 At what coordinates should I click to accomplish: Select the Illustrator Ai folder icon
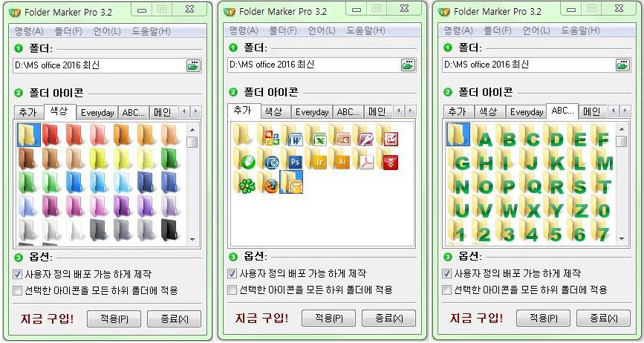click(340, 158)
